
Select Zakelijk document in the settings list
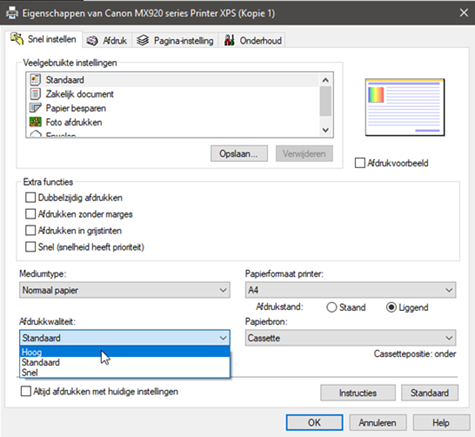[x=172, y=94]
